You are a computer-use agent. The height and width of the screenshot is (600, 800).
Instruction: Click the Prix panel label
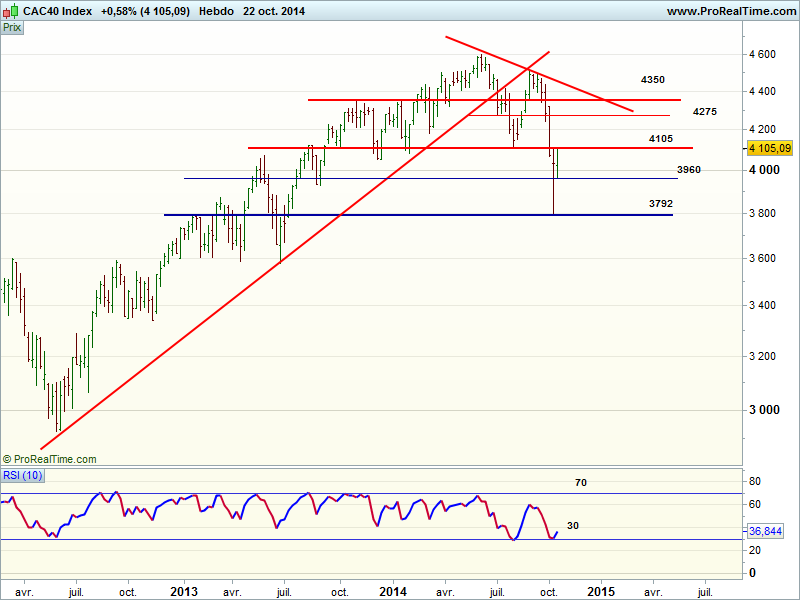[x=12, y=28]
